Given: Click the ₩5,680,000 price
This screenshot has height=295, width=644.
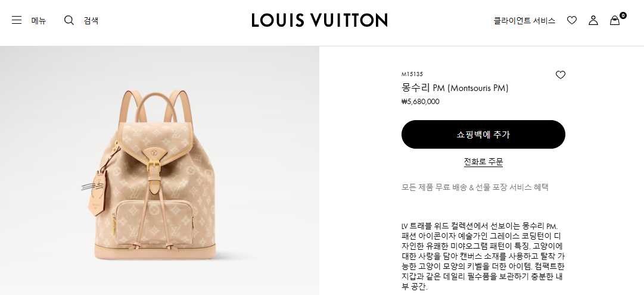Looking at the screenshot, I should (x=420, y=102).
